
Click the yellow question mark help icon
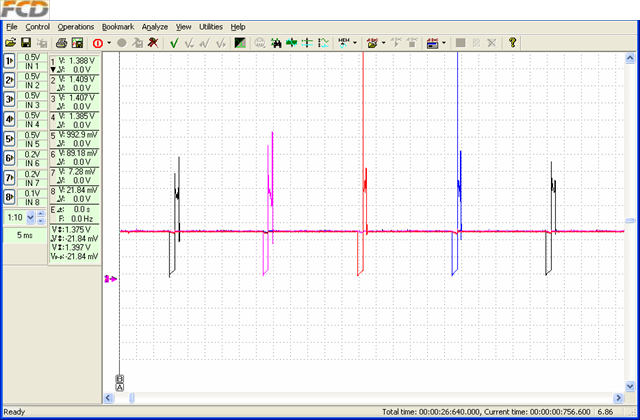pos(513,42)
